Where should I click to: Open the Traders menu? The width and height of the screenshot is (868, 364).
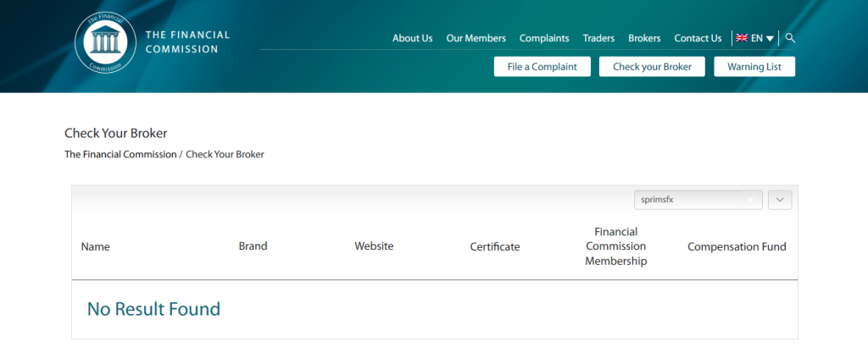(x=598, y=38)
